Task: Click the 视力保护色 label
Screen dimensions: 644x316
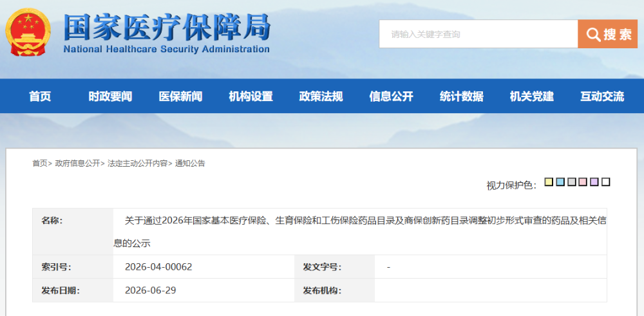Action: (511, 185)
